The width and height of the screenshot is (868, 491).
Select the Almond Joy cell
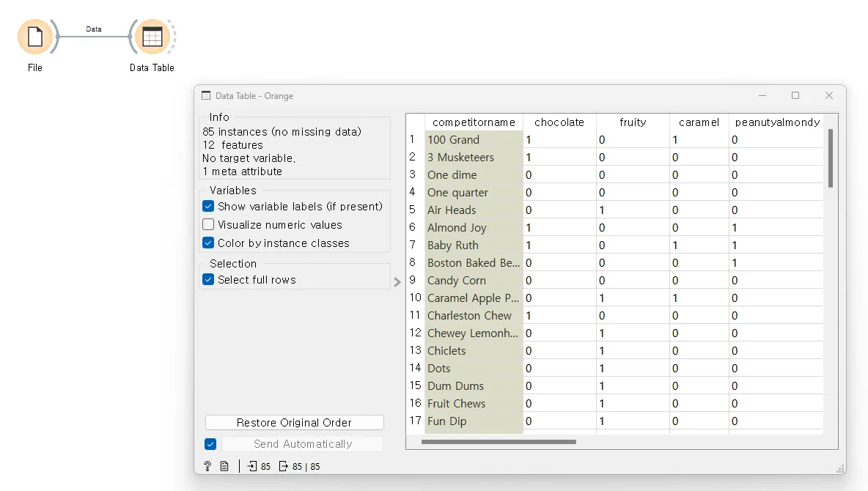tap(474, 227)
